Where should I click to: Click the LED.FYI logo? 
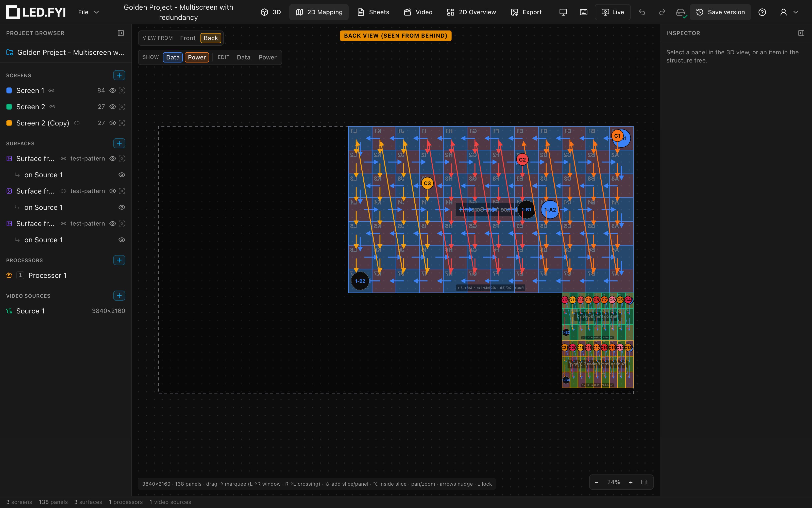(x=36, y=12)
